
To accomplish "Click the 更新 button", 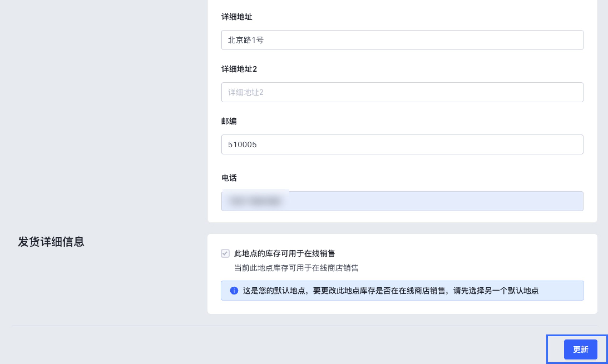I will (x=580, y=349).
